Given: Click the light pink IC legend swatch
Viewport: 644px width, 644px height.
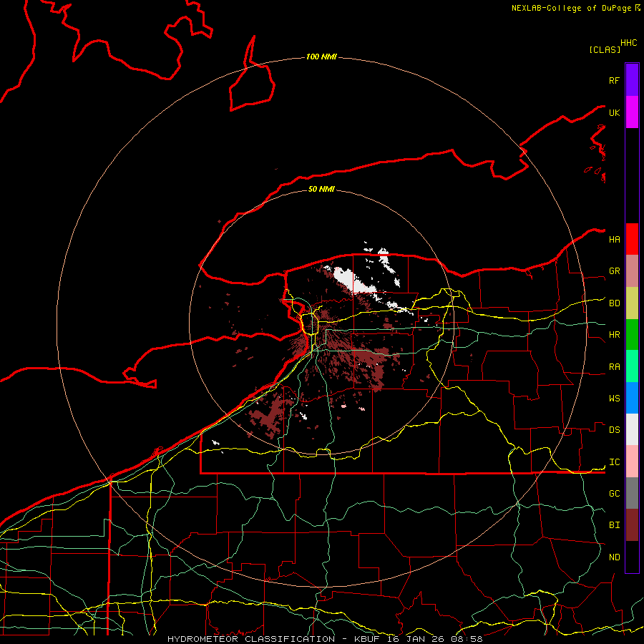Looking at the screenshot, I should [x=632, y=462].
